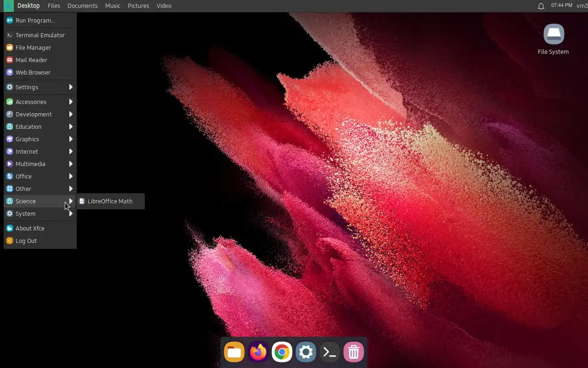Launch Firefox from the dock
Viewport: 588px width, 368px height.
(x=258, y=352)
